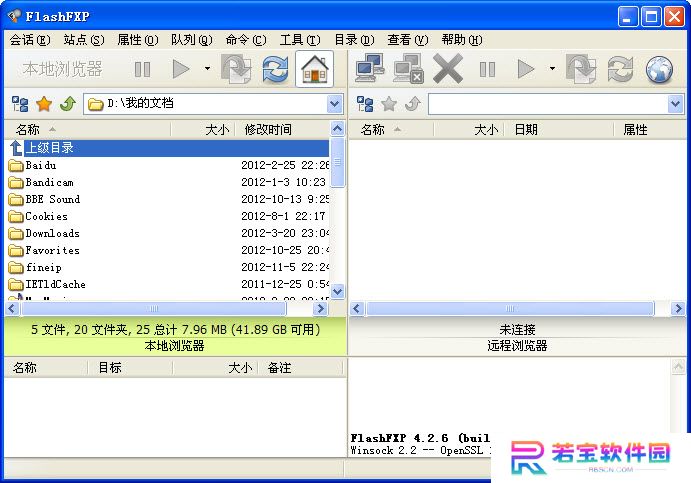The width and height of the screenshot is (691, 483).
Task: Click the remote disconnect icon
Action: (x=409, y=69)
